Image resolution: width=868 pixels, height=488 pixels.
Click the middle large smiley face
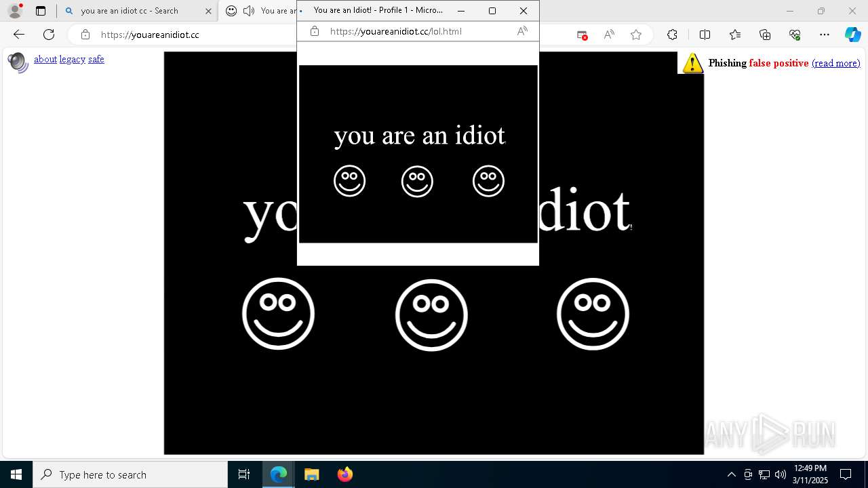[431, 314]
